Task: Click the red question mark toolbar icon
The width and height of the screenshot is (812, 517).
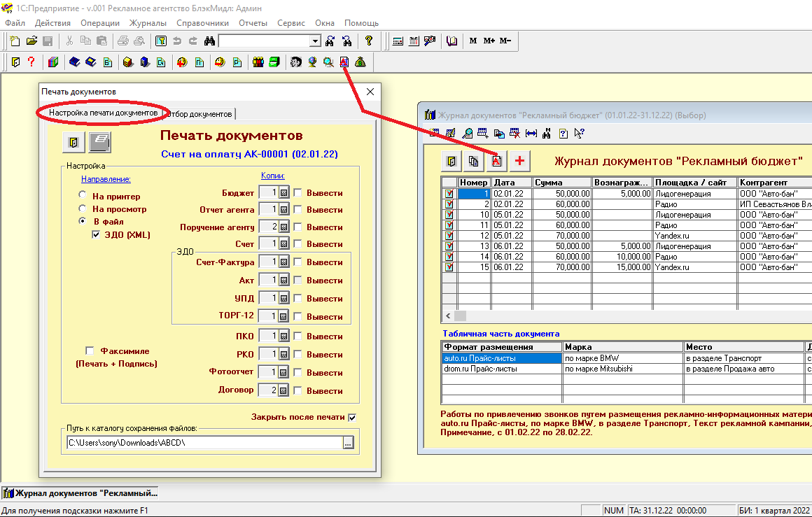Action: (31, 62)
